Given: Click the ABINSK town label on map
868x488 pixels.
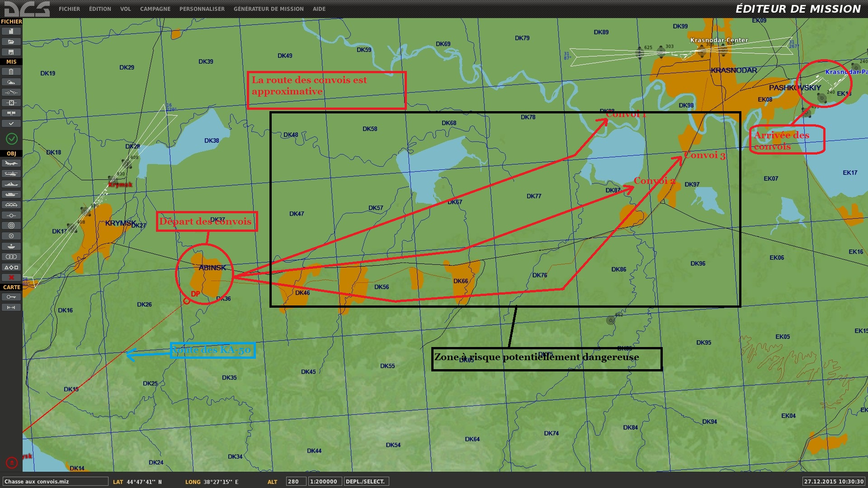Looking at the screenshot, I should click(212, 267).
